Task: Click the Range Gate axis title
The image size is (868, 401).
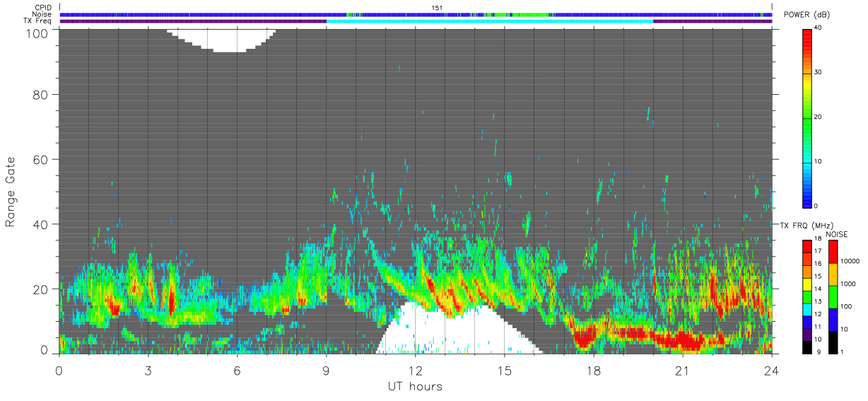Action: coord(11,192)
